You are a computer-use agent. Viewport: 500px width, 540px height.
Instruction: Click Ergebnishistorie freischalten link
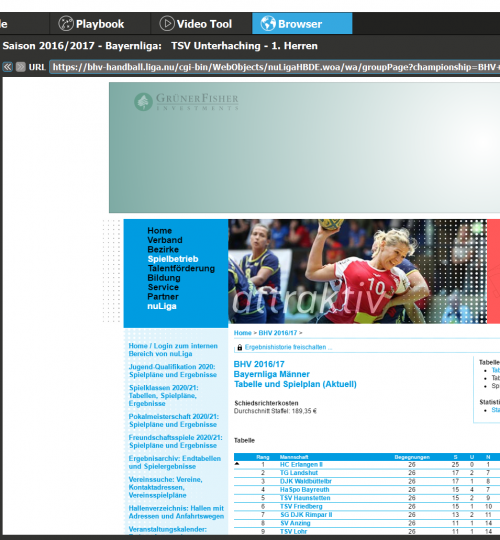tap(288, 347)
